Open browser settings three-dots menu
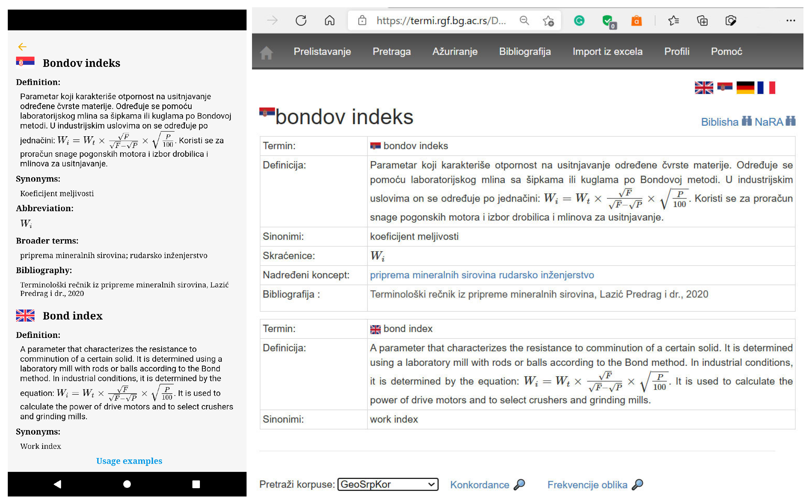812x504 pixels. pyautogui.click(x=791, y=21)
